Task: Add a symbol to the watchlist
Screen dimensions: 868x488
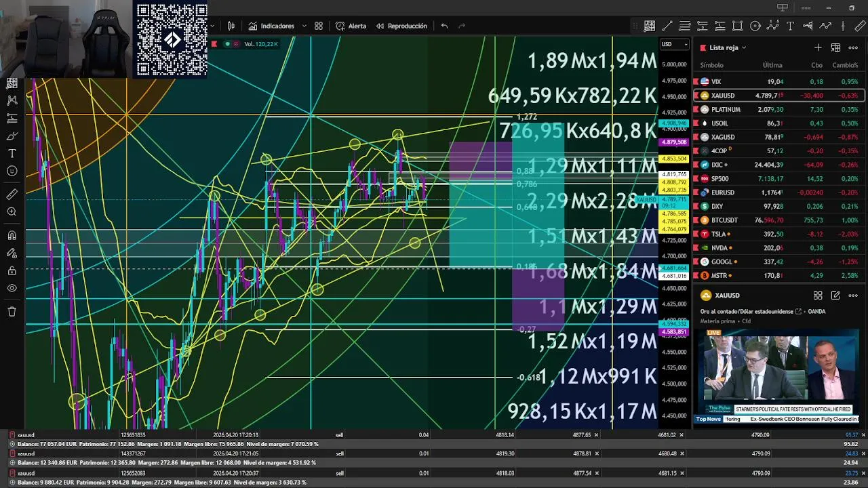Action: click(818, 47)
